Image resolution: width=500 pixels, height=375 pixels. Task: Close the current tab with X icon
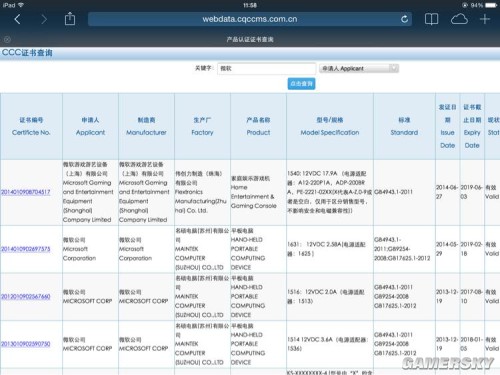7,40
